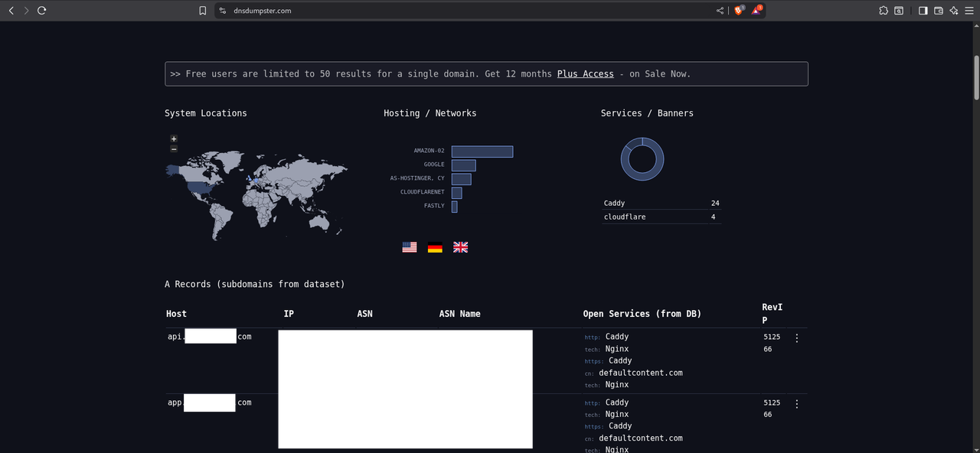
Task: Open Brave Rewards triangle icon
Action: click(x=756, y=11)
